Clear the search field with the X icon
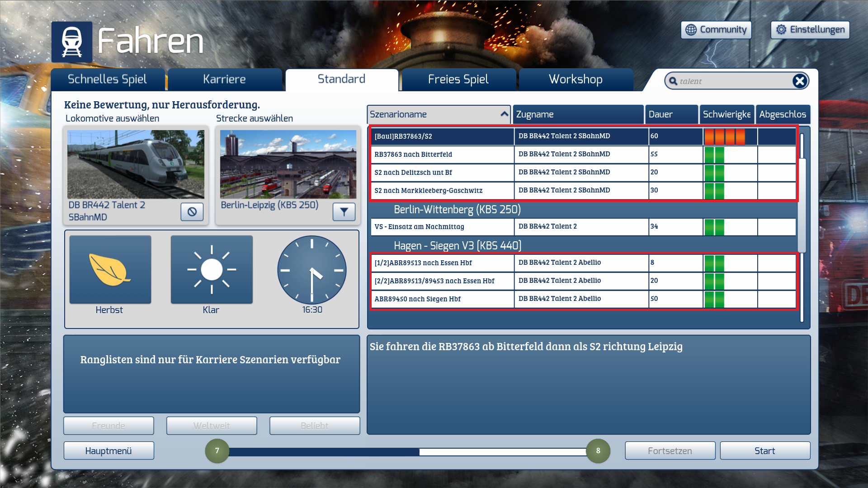Viewport: 868px width, 488px height. pos(799,81)
